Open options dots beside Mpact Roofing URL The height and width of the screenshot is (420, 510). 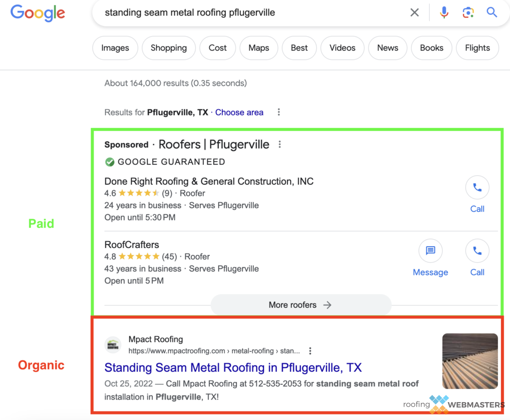pos(310,351)
